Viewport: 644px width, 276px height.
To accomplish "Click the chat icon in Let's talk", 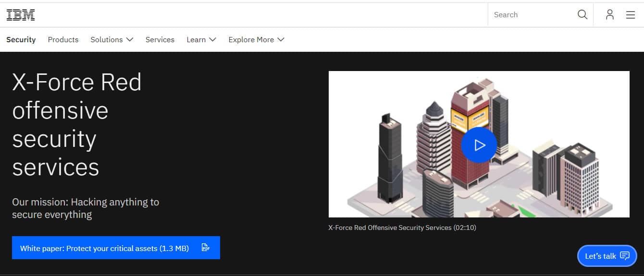I will click(x=625, y=256).
